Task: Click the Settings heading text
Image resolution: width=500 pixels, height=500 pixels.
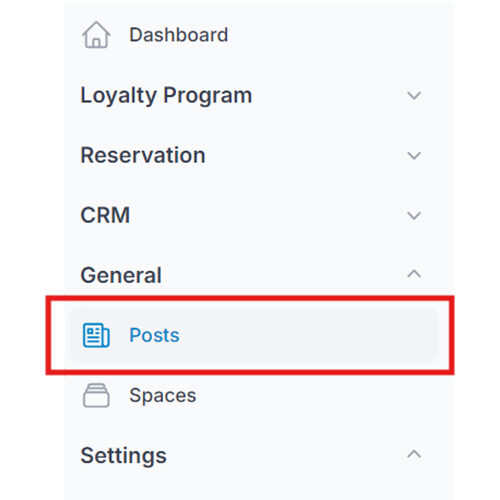Action: 124,456
